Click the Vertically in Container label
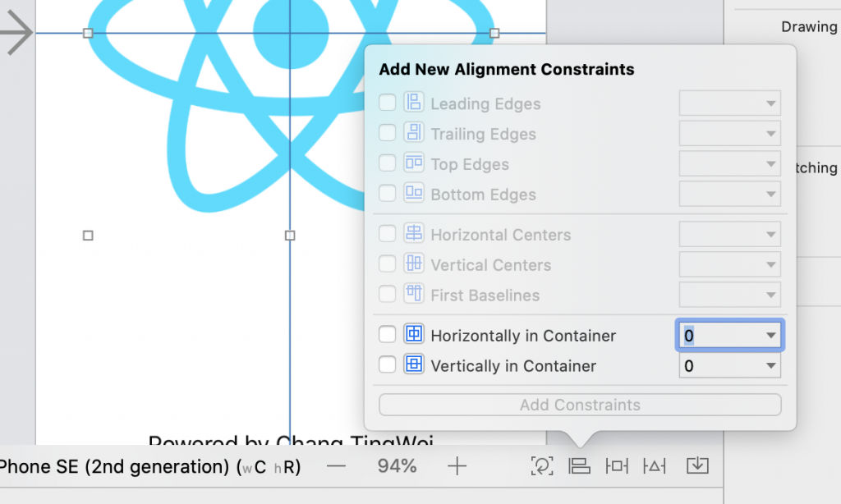The image size is (841, 504). (x=513, y=365)
